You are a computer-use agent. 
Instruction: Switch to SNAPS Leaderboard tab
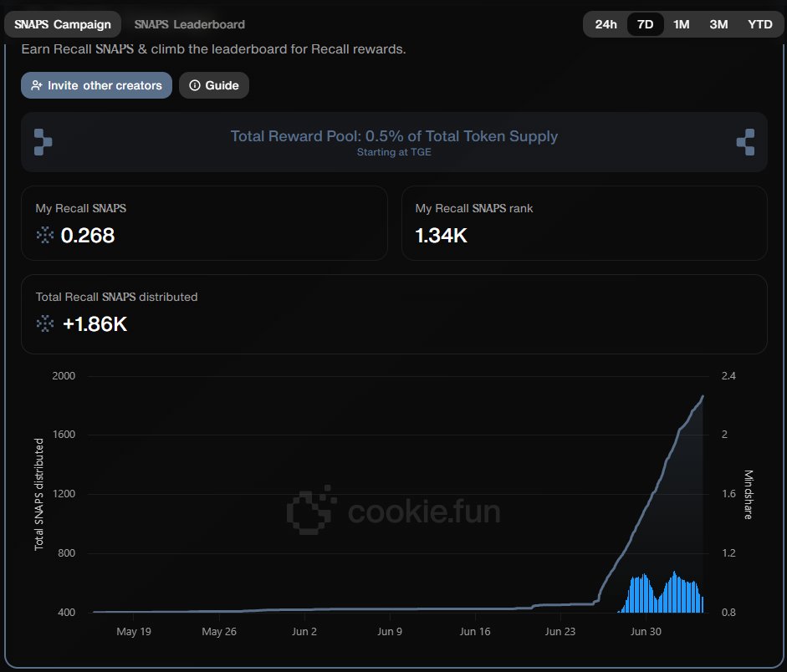[189, 24]
